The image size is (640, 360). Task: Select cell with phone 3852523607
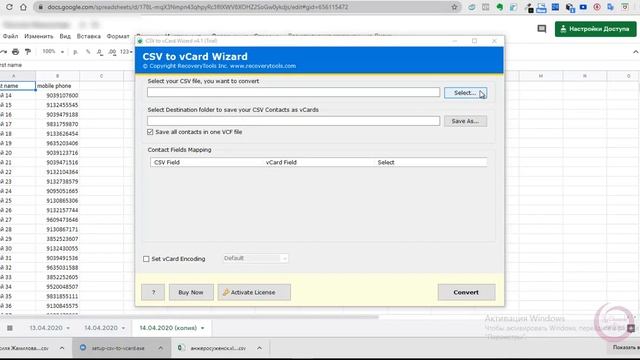[x=58, y=239]
